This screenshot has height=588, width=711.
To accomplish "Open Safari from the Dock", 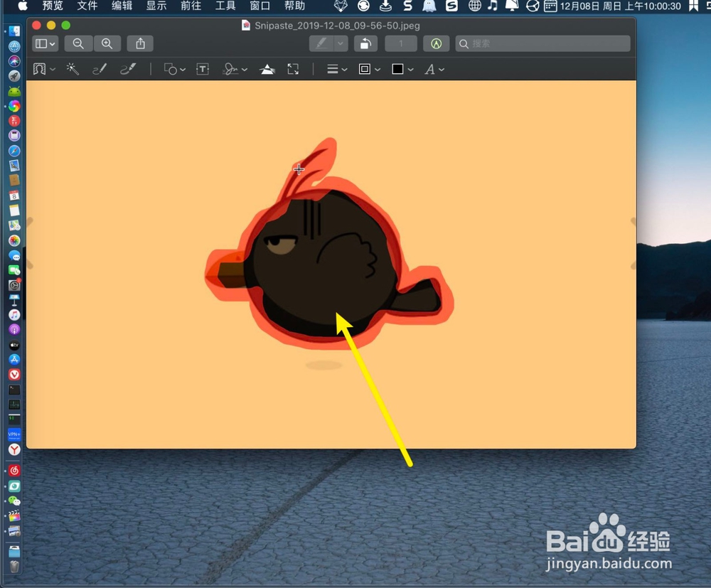I will 14,151.
